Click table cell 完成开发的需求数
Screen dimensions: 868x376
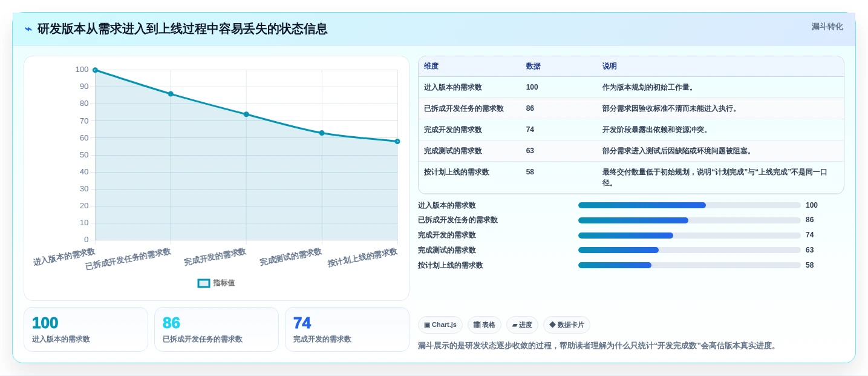point(453,130)
